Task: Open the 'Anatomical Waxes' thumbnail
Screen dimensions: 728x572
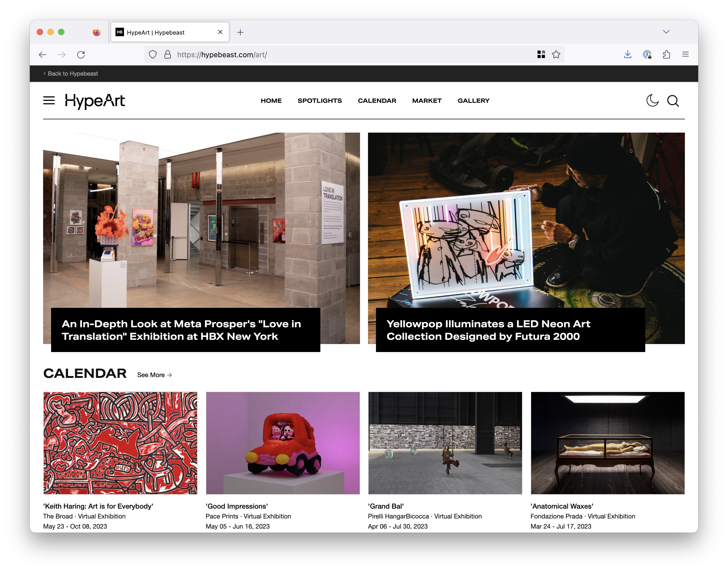Action: (x=607, y=443)
